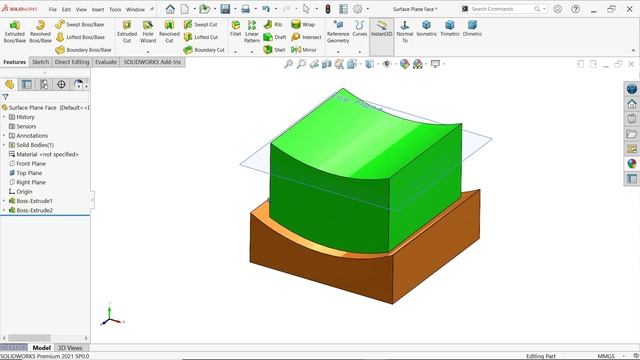Open the Tools menu
The width and height of the screenshot is (640, 360).
(x=115, y=9)
